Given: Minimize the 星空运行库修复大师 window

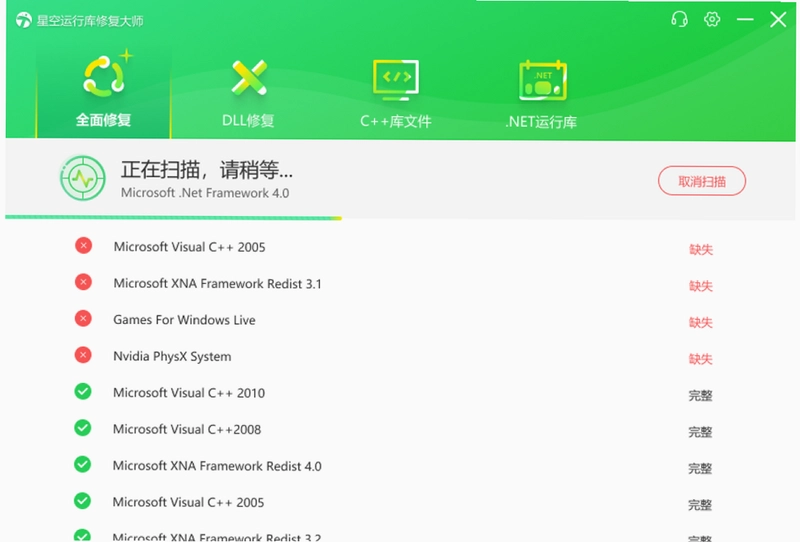Looking at the screenshot, I should tap(745, 19).
